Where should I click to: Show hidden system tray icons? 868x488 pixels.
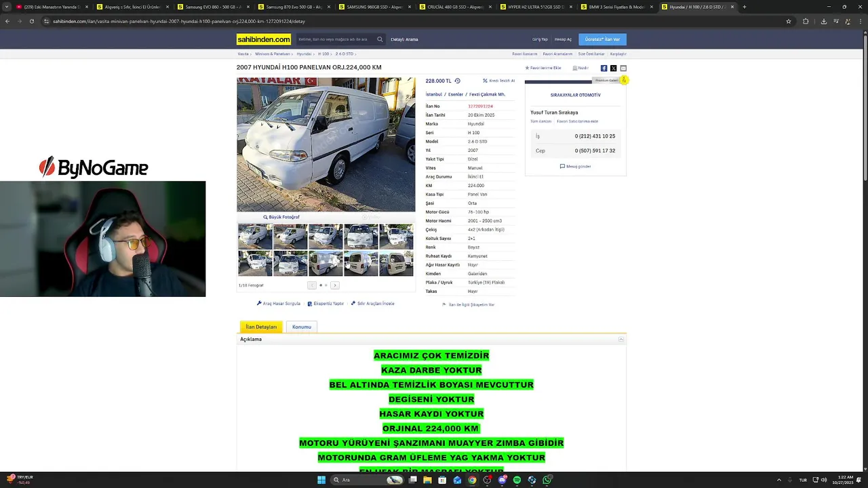coord(778,480)
